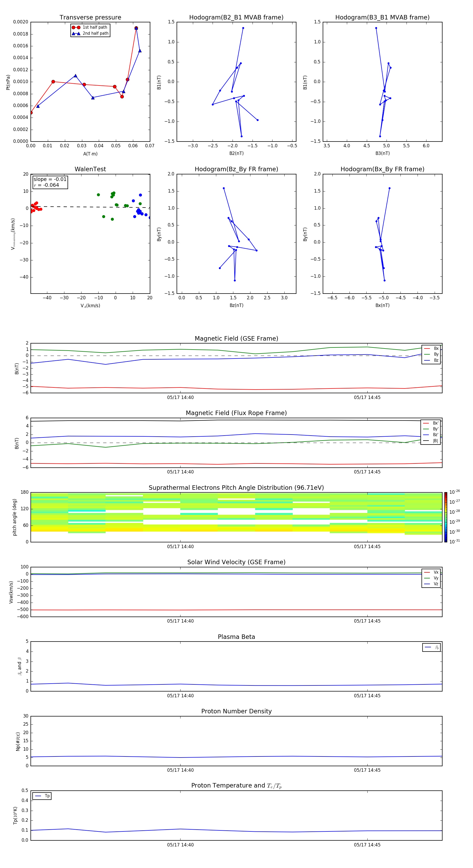Viewport: 473px width, 868px height.
Task: Click the Vx legend entry in solar wind panel
Action: [x=431, y=572]
